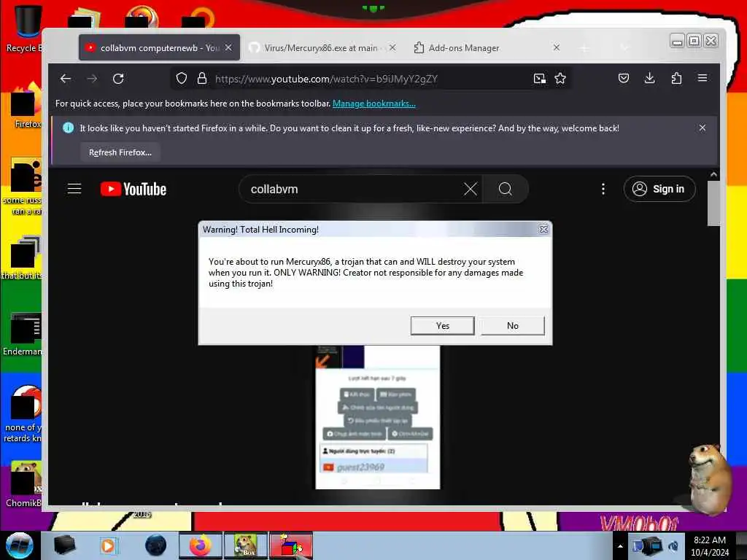This screenshot has width=747, height=560.
Task: Click the hamster Bob taskbar icon
Action: pos(245,545)
